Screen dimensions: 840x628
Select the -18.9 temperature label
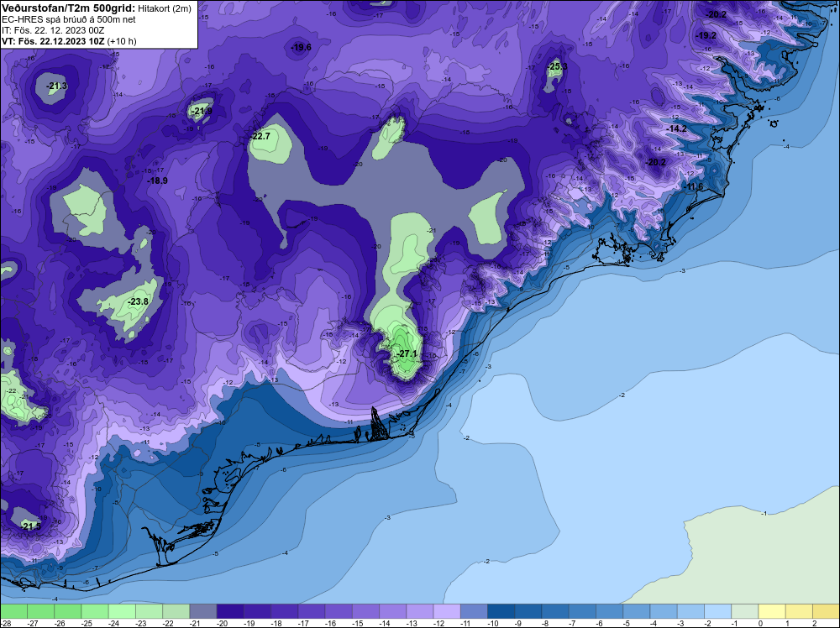click(158, 181)
